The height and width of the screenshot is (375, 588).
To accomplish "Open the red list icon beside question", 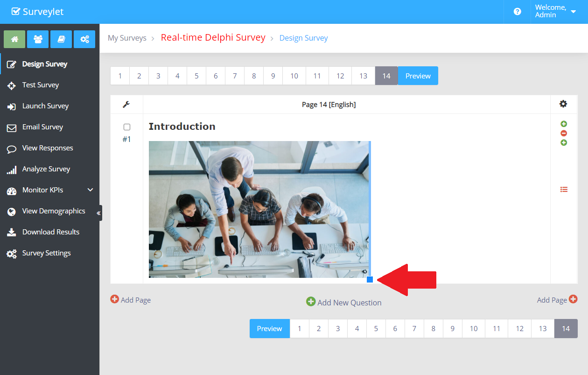I will click(564, 189).
